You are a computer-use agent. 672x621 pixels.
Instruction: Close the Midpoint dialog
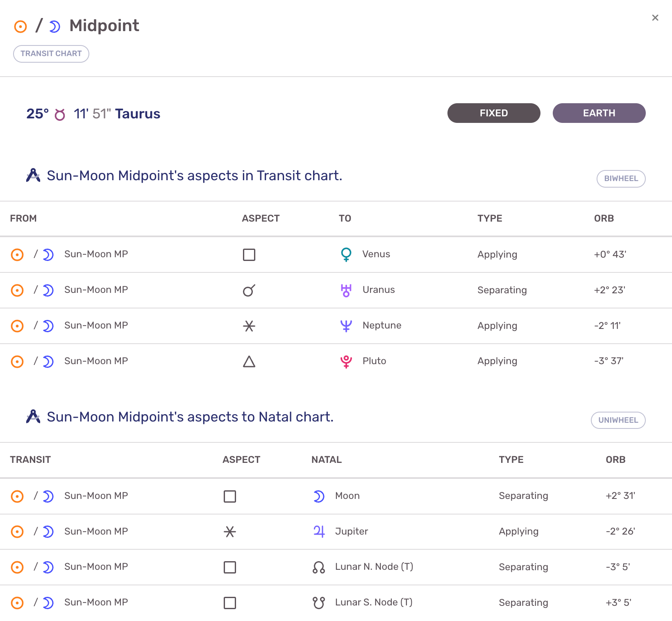(655, 18)
